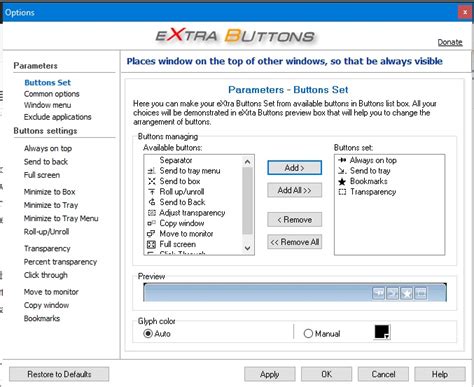Open the black glyph color swatch picker
This screenshot has width=474, height=387.
click(382, 332)
